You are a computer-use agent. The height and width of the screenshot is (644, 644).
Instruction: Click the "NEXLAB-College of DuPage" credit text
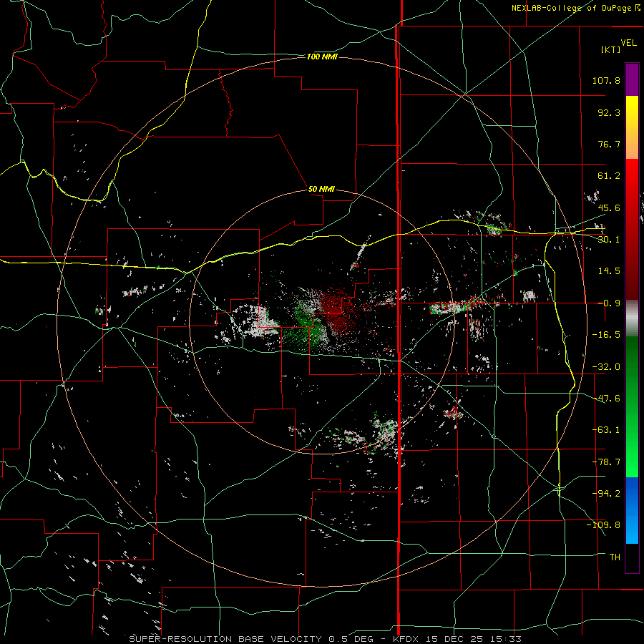pyautogui.click(x=571, y=8)
